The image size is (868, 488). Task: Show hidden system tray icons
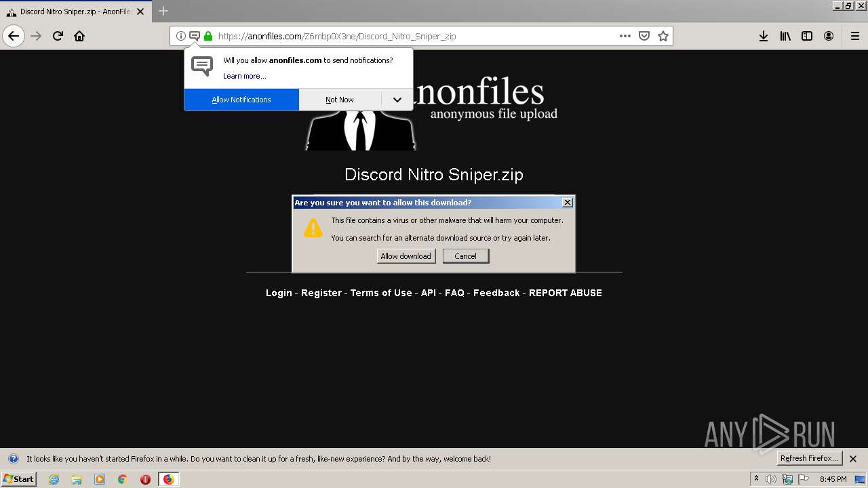point(756,479)
